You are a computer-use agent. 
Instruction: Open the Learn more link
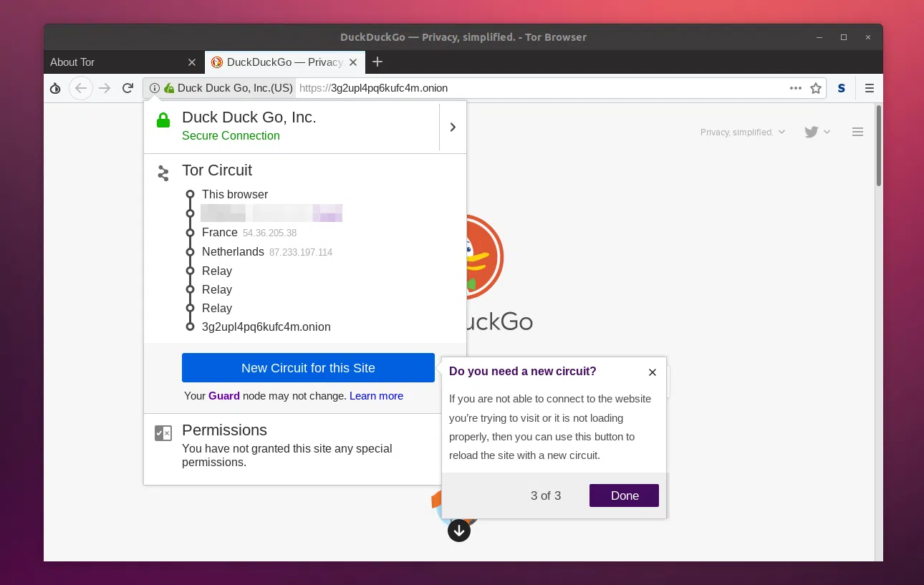[x=376, y=395]
